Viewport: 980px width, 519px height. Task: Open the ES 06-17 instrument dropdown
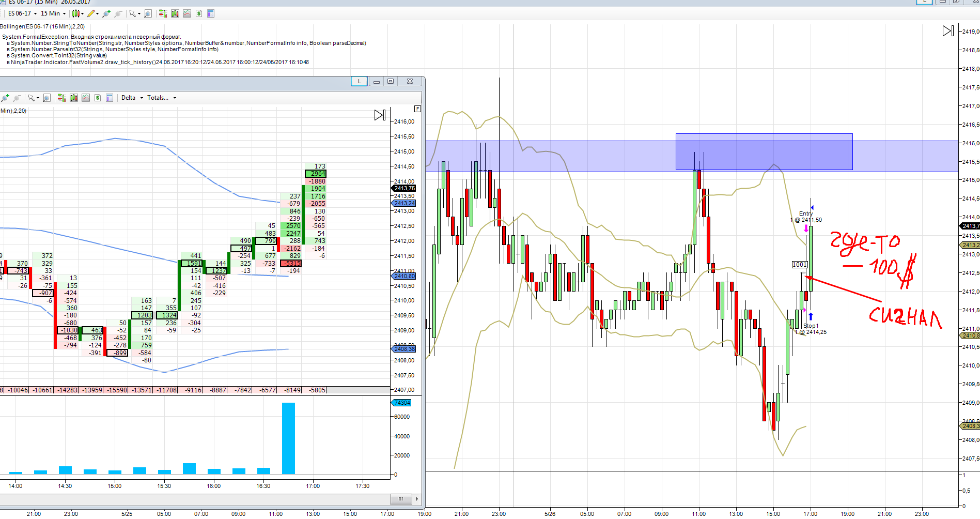point(22,13)
